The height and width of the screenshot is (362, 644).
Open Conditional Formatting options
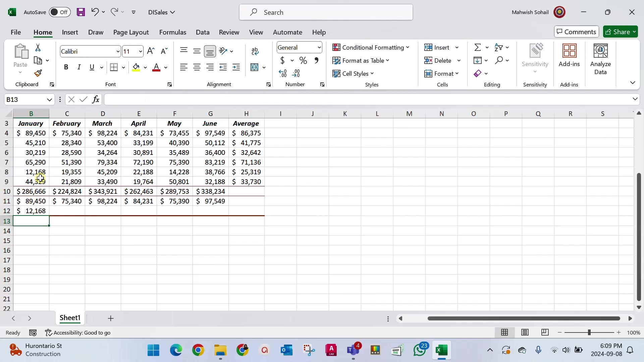371,48
